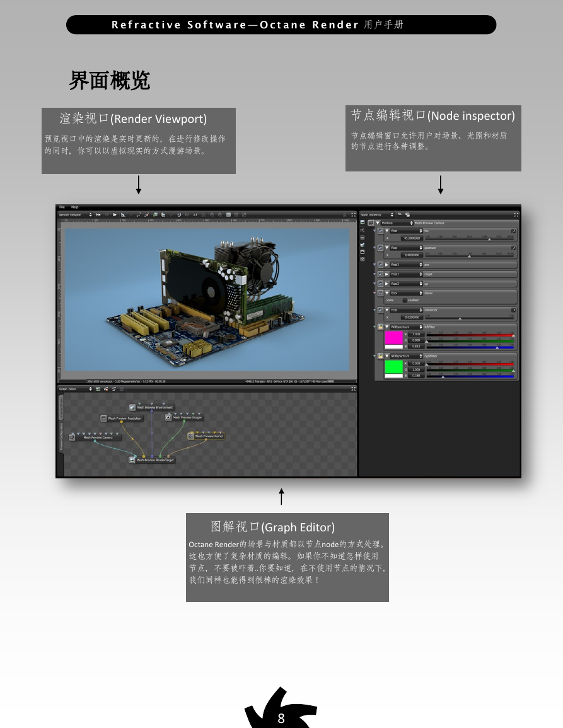Click the texture icon on the rightFilter row

tap(380, 356)
